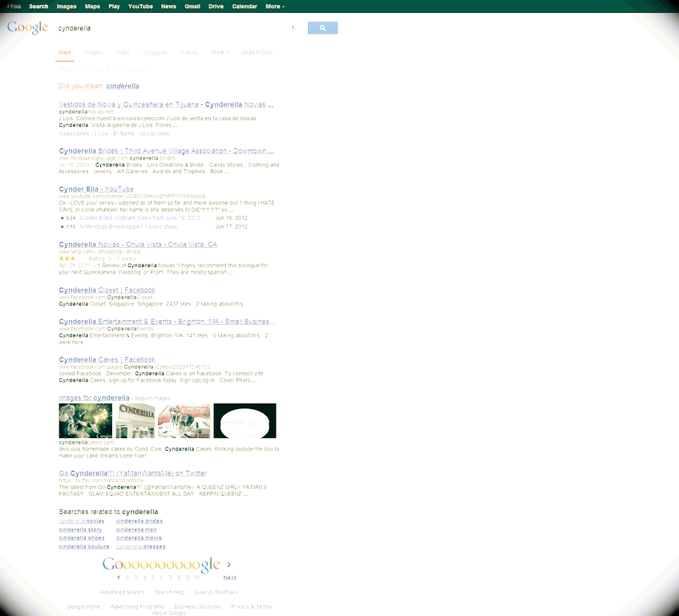Screen dimensions: 679x616
Task: Click related search cynderella dresses
Action: [x=141, y=547]
